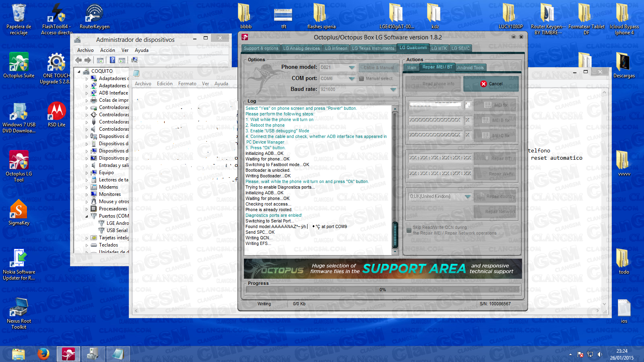Open the bbbb folder on the desktop

point(246,16)
